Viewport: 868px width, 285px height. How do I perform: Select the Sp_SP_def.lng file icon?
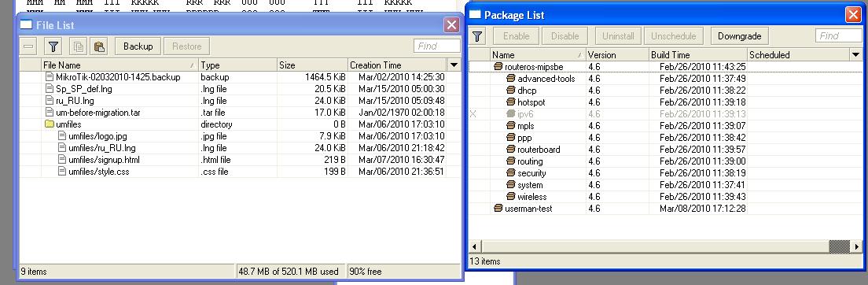point(50,89)
